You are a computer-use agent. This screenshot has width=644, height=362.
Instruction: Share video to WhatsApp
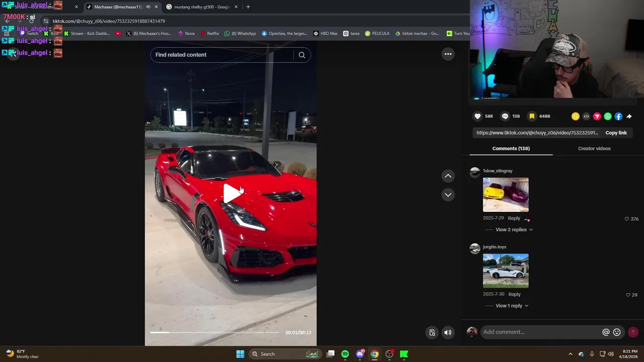pos(608,116)
